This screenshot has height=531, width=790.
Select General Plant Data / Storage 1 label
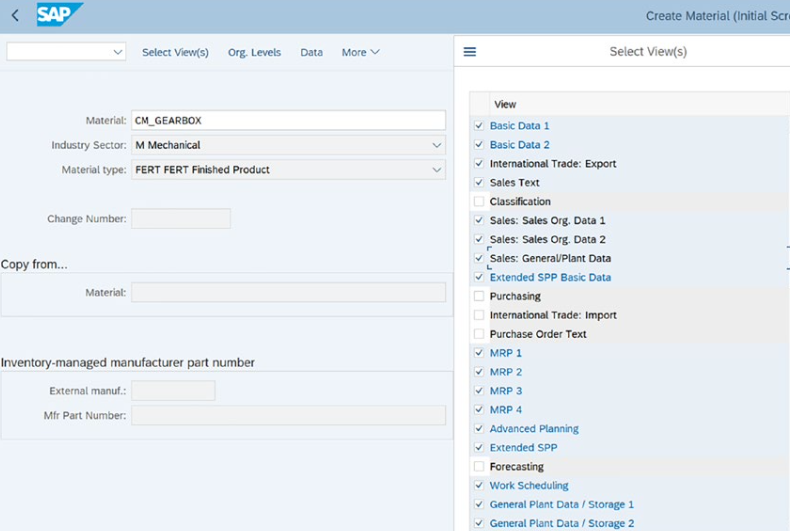pos(562,504)
